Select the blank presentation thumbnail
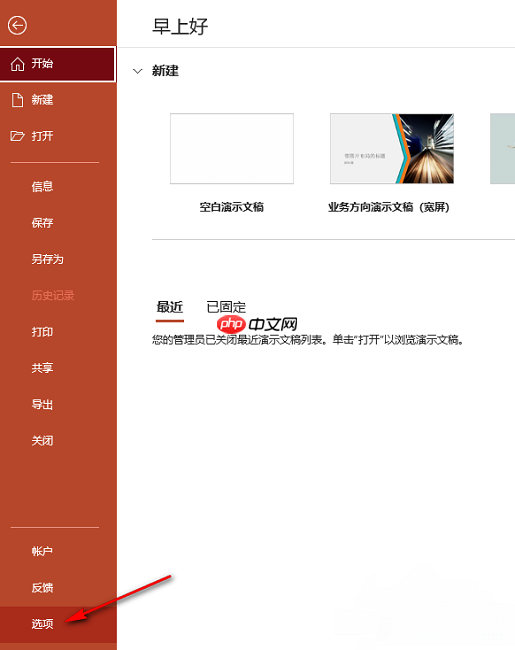 [232, 148]
